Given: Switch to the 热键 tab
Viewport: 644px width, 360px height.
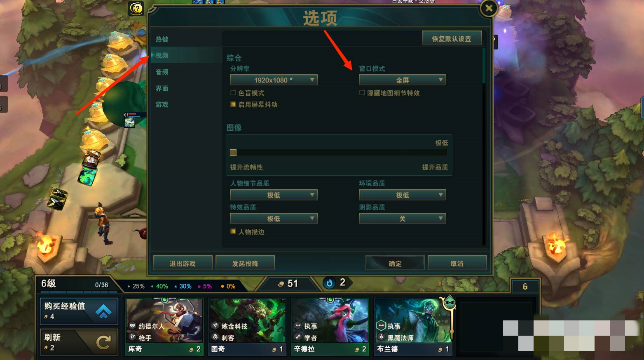Looking at the screenshot, I should [162, 39].
